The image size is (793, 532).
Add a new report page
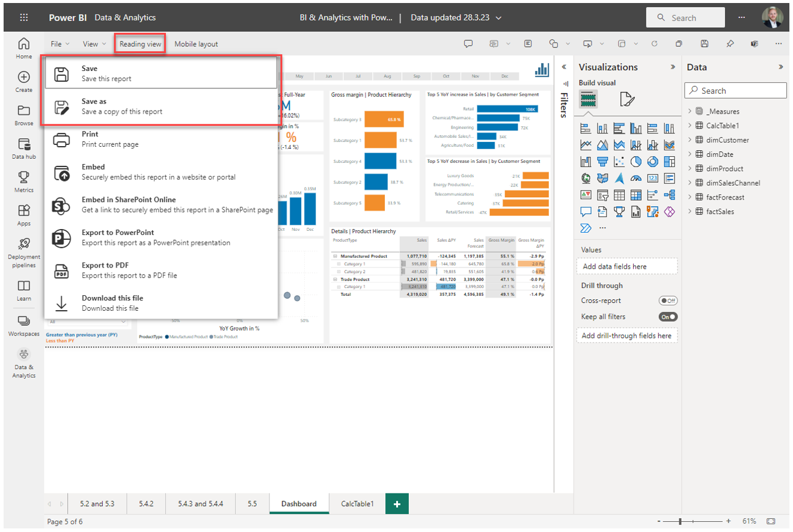397,504
